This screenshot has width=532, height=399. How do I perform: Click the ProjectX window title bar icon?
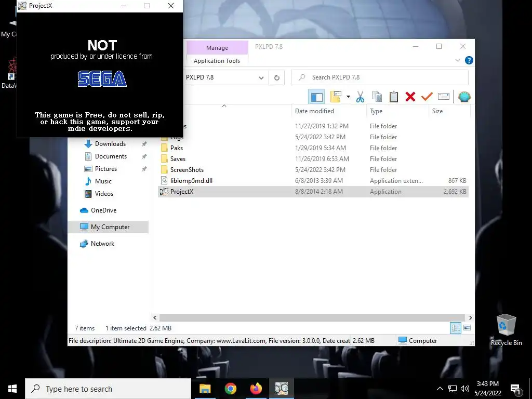tap(22, 6)
